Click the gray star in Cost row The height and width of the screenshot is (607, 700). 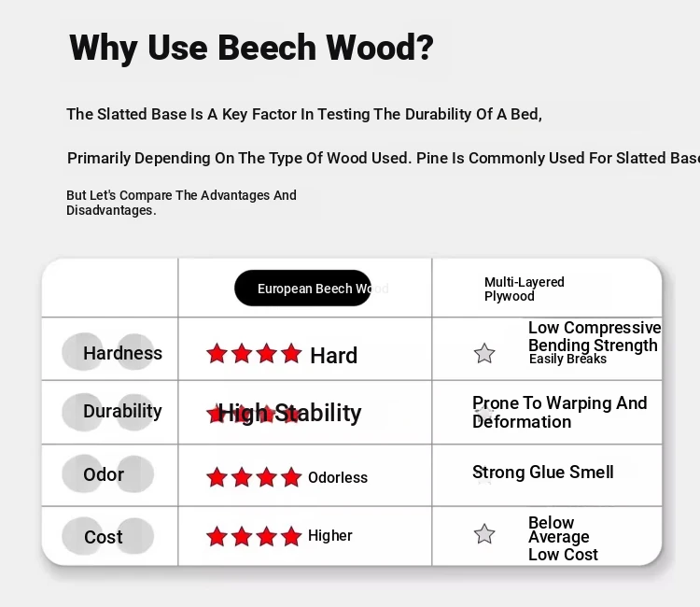click(x=484, y=534)
